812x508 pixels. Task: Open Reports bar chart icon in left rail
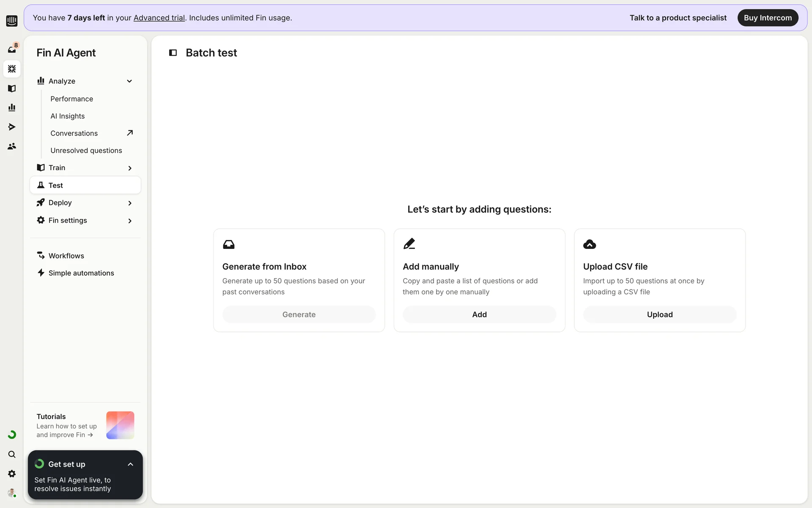point(12,108)
